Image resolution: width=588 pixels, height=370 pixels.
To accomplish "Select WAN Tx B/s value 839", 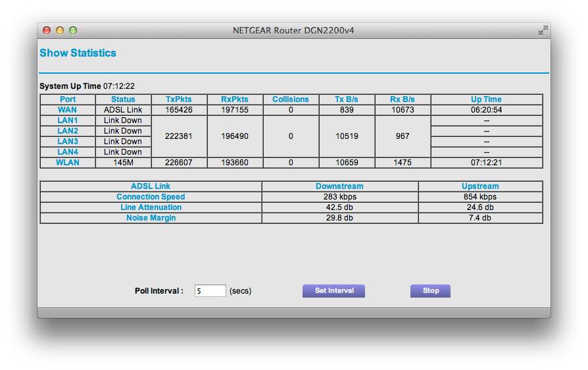I will pos(347,110).
